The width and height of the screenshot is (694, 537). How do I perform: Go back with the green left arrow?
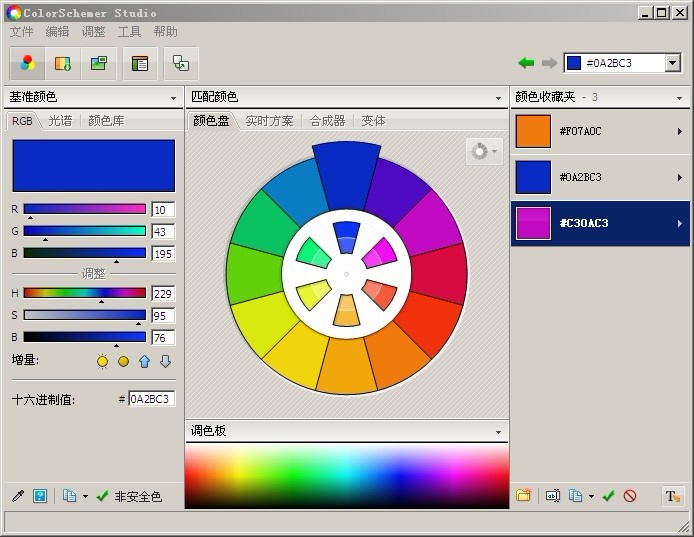tap(526, 63)
